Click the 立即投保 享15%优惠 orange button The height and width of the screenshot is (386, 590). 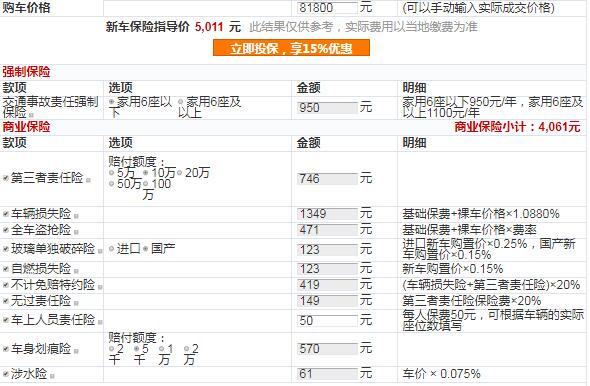click(291, 48)
